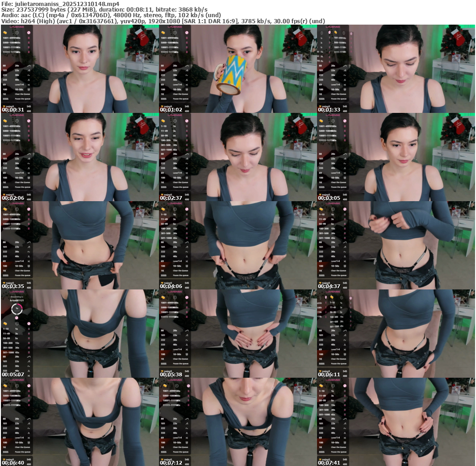Open the frame at 00:02:06
Viewport: 476px width, 466px height.
(79, 157)
